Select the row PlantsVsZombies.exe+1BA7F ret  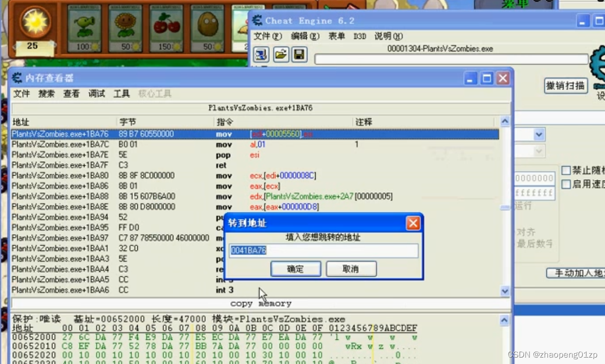coord(255,165)
